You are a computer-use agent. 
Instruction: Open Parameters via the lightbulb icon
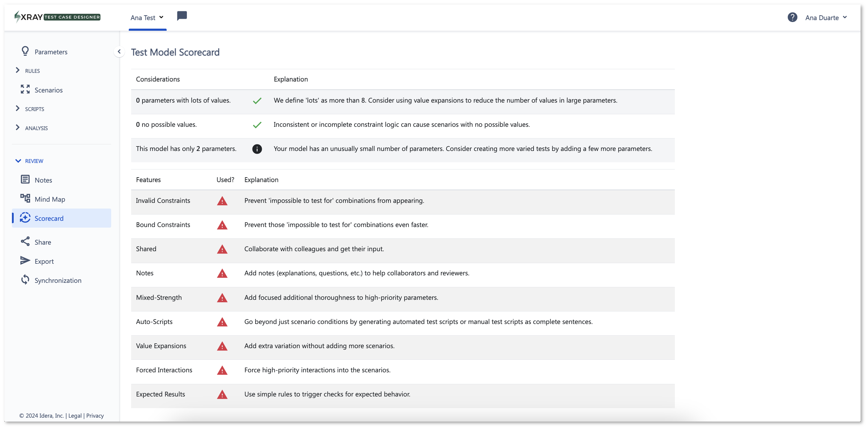[25, 51]
